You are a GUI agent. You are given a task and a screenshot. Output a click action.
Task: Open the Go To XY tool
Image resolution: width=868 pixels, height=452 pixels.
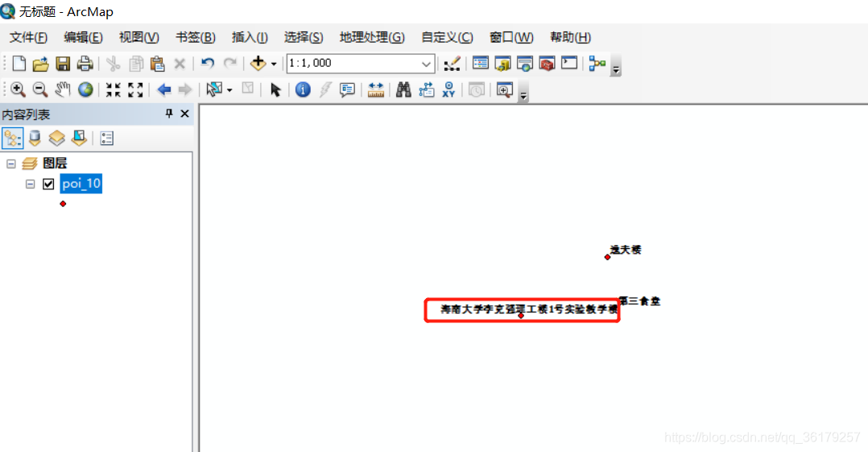click(x=448, y=89)
